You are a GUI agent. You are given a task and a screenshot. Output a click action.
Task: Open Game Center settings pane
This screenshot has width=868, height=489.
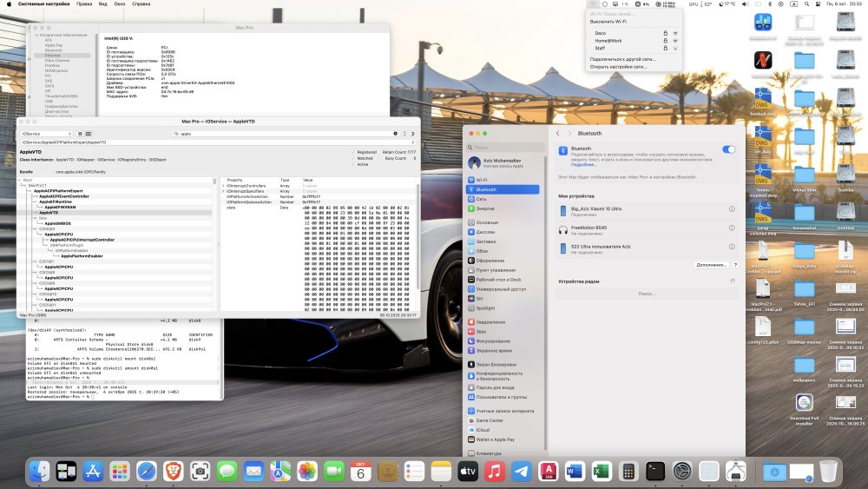(x=503, y=420)
